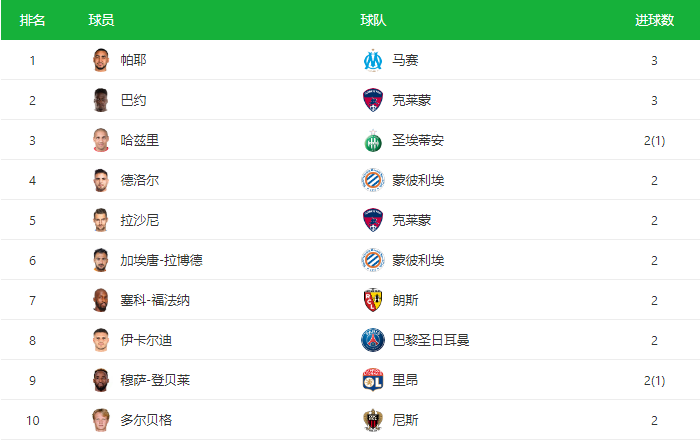Click the OGC Nice club crest
The width and height of the screenshot is (700, 441).
[373, 420]
